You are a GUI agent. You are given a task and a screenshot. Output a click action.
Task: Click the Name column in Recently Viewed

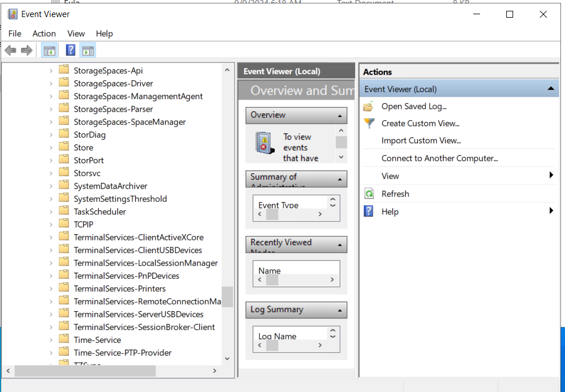[x=270, y=271]
